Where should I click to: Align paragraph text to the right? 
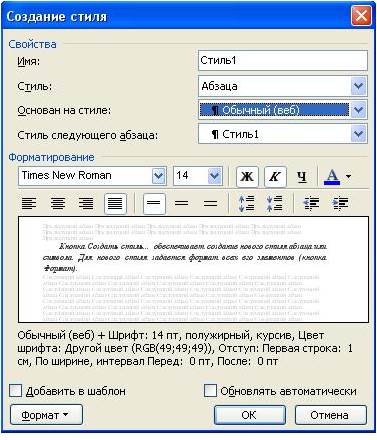[86, 203]
